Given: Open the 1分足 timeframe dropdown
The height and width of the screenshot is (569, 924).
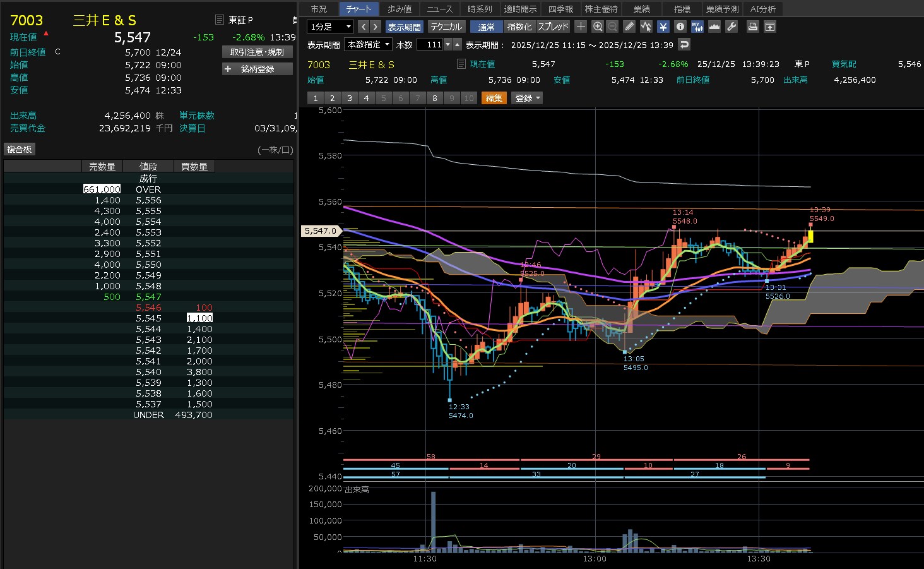Looking at the screenshot, I should (x=330, y=27).
